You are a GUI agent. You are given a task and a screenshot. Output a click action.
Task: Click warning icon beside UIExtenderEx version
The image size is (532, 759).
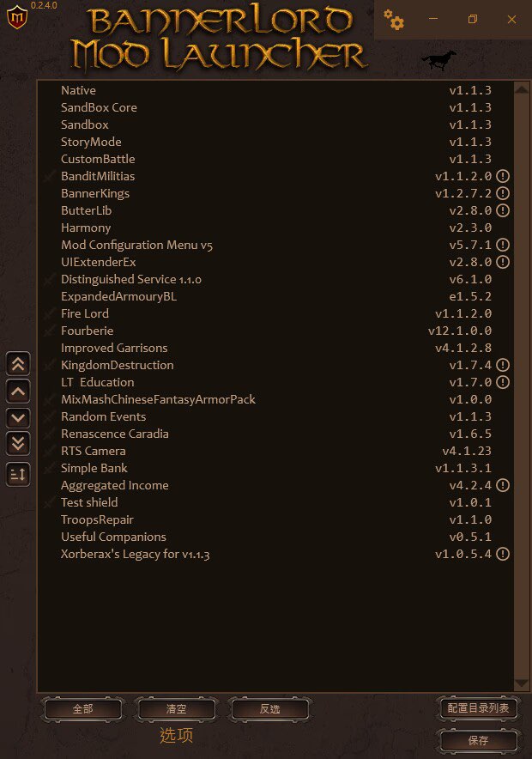[503, 262]
